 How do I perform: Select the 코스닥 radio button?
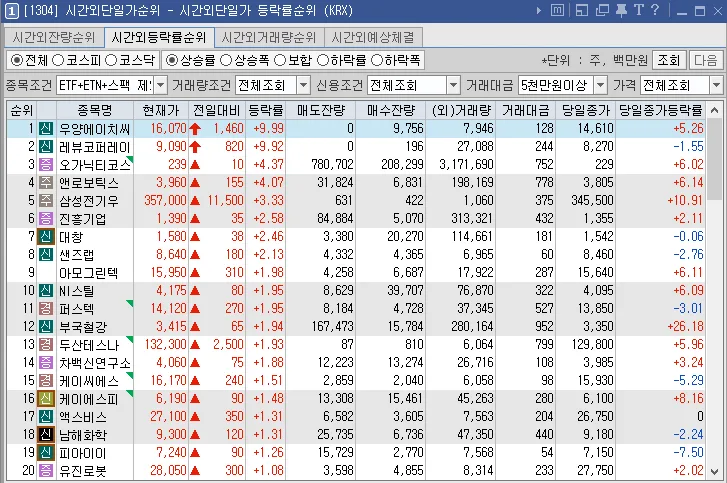[110, 60]
